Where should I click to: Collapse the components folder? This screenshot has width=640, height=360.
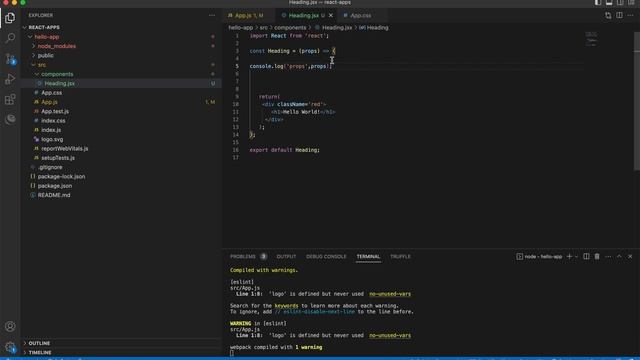click(x=37, y=74)
